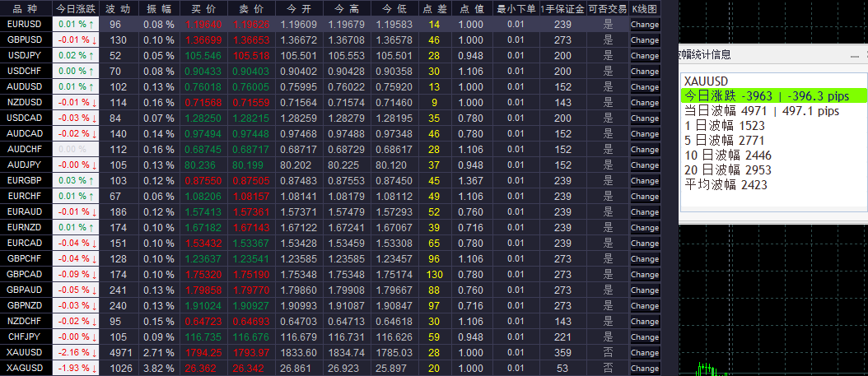Click the Change button for NZDCHF
868x376 pixels.
(644, 321)
